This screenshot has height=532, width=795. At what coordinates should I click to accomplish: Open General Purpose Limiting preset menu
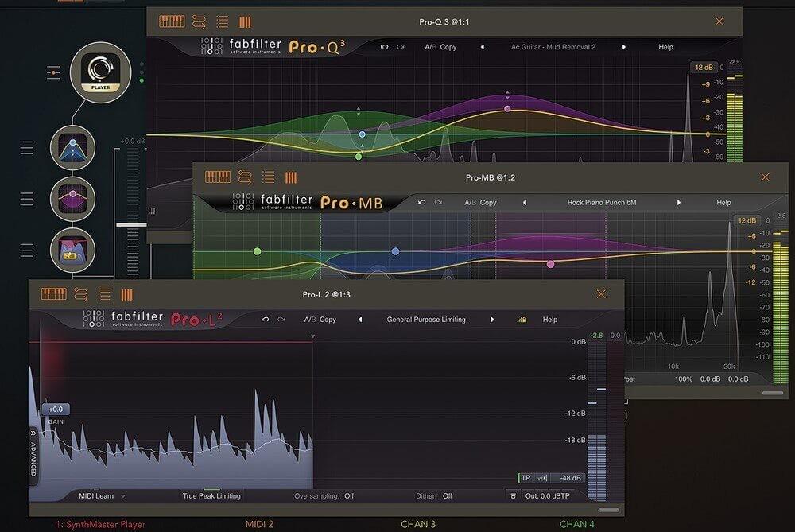point(426,320)
